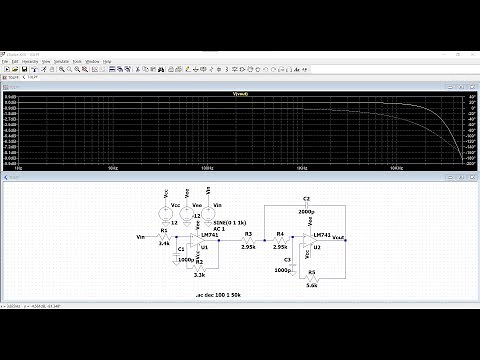Open the Edit menu
Viewport: 480px width, 360px height.
(15, 62)
